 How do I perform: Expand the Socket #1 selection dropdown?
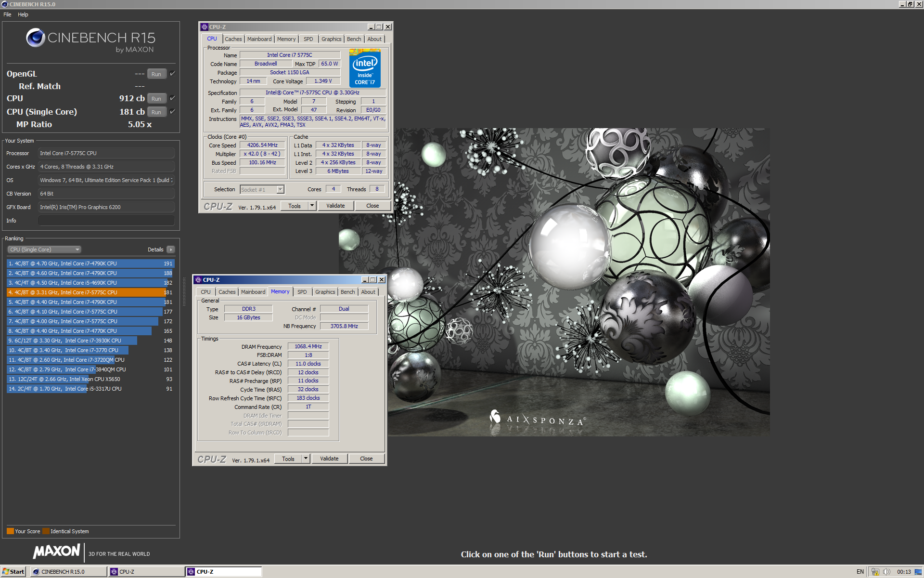280,190
